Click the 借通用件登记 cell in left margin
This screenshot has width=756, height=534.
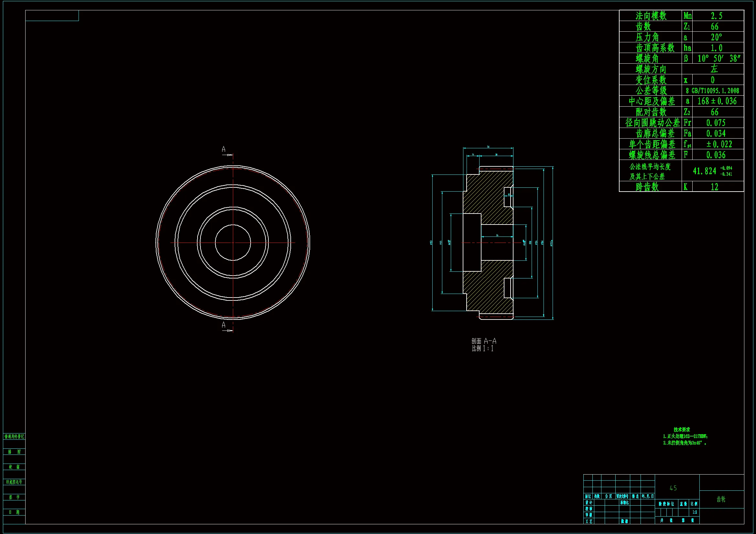coord(14,437)
